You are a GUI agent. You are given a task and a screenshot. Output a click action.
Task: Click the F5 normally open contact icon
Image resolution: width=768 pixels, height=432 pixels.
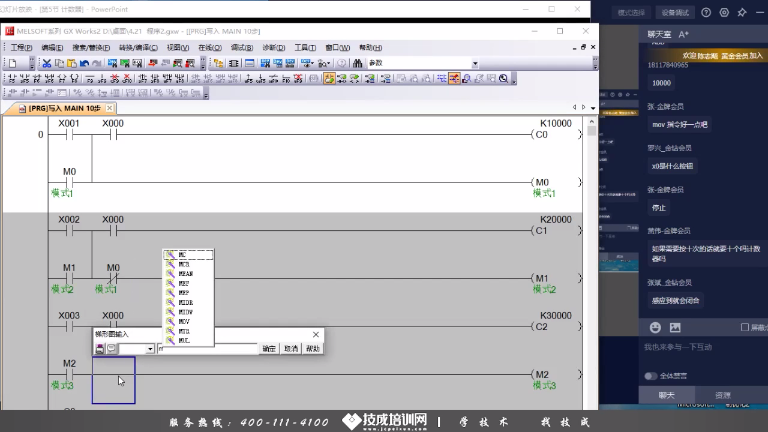[x=12, y=78]
